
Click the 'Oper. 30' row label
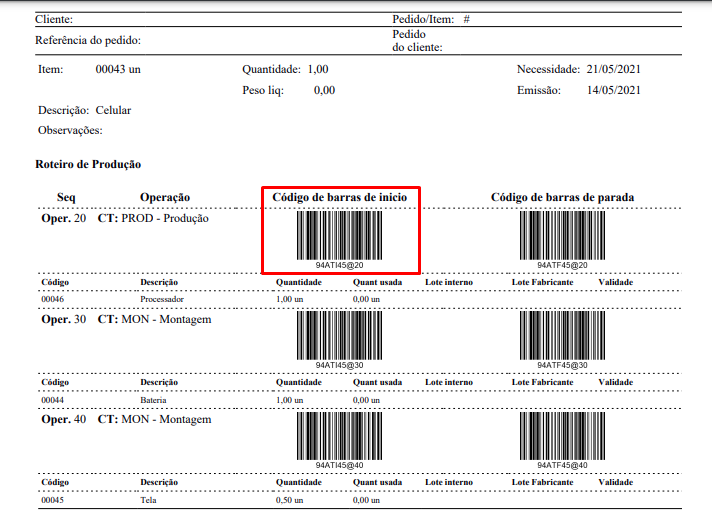(x=64, y=319)
